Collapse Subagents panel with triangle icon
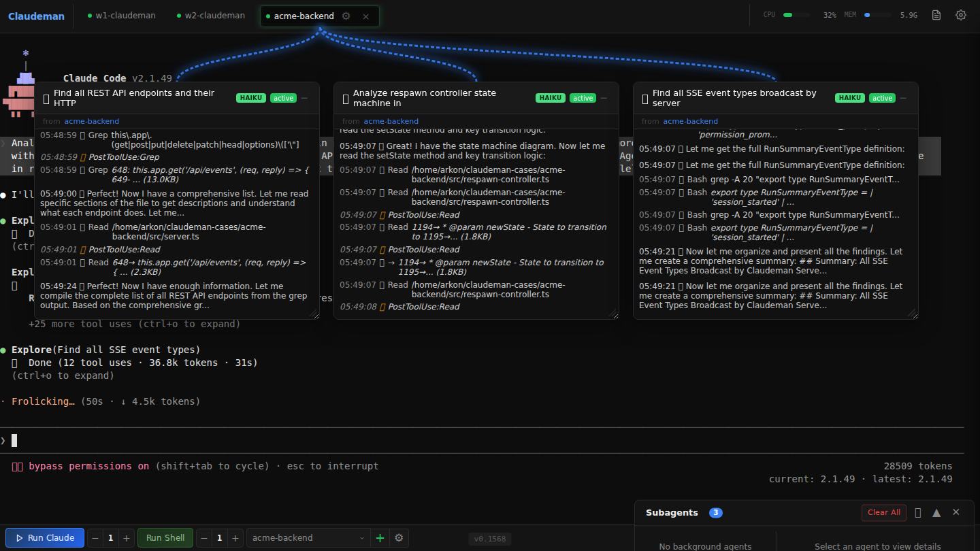Image resolution: width=980 pixels, height=551 pixels. click(x=936, y=513)
